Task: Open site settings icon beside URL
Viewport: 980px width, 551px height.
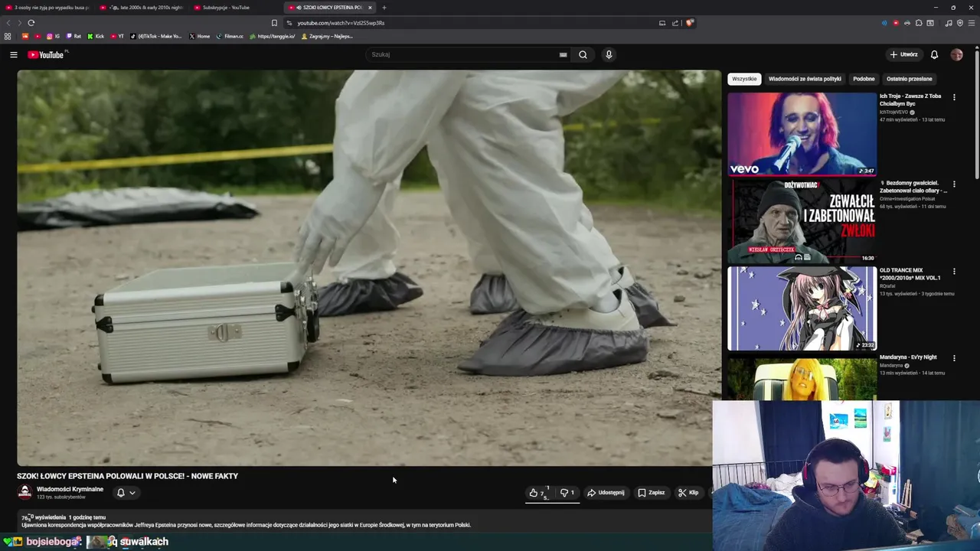Action: click(289, 23)
